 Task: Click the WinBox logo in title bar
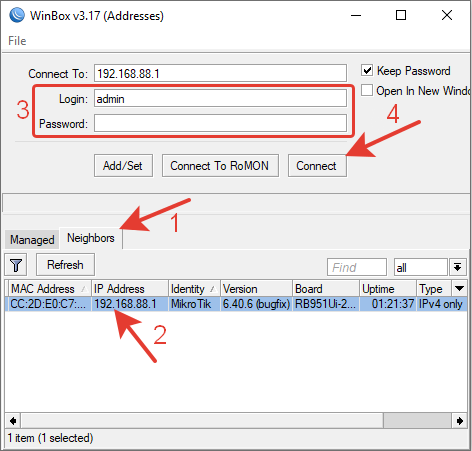point(17,15)
